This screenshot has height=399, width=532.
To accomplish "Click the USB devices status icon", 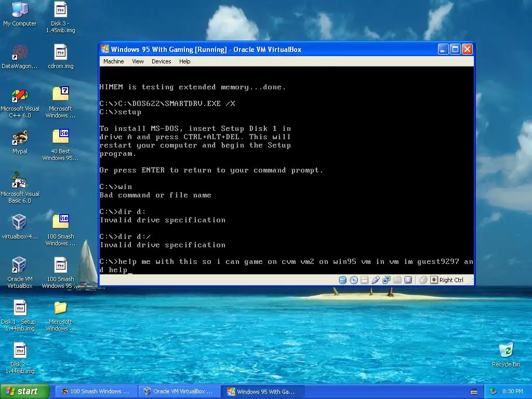I will click(375, 280).
